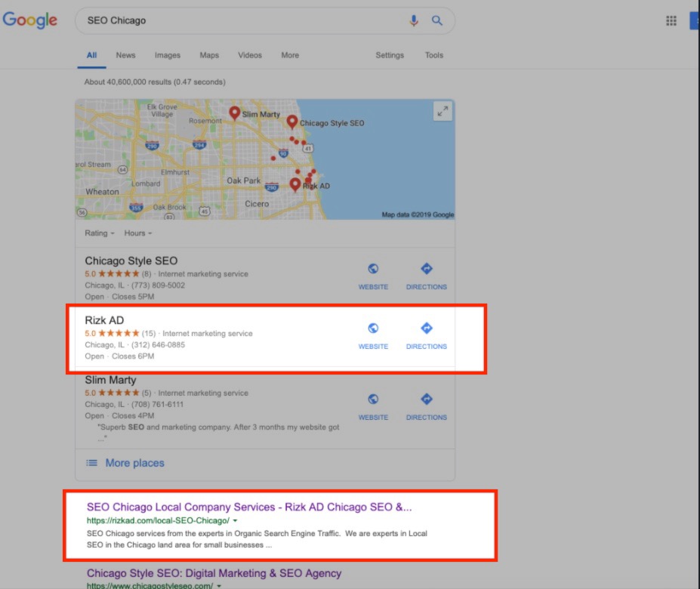Open the More places link
The image size is (700, 589).
point(135,463)
